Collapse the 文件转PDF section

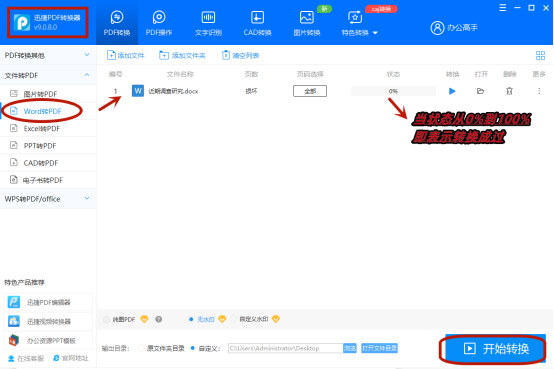pyautogui.click(x=48, y=75)
